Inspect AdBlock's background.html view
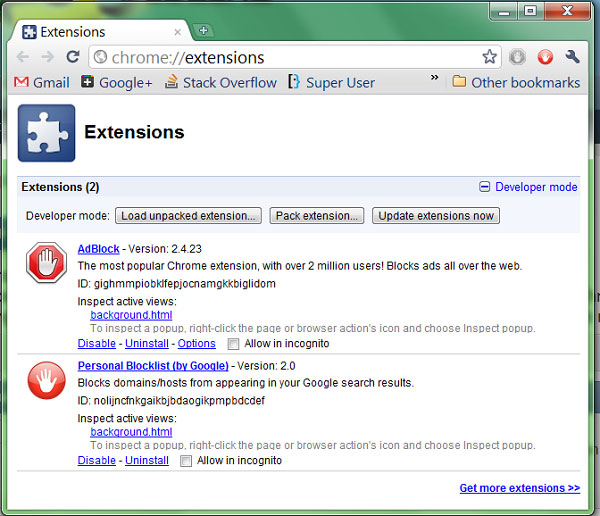The image size is (600, 516). (131, 315)
